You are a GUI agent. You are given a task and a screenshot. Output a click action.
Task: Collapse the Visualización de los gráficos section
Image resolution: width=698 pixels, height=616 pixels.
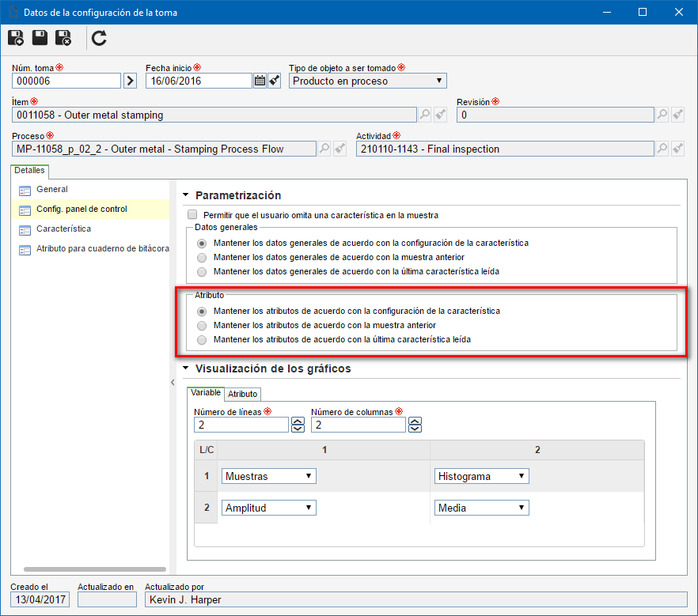[x=186, y=368]
